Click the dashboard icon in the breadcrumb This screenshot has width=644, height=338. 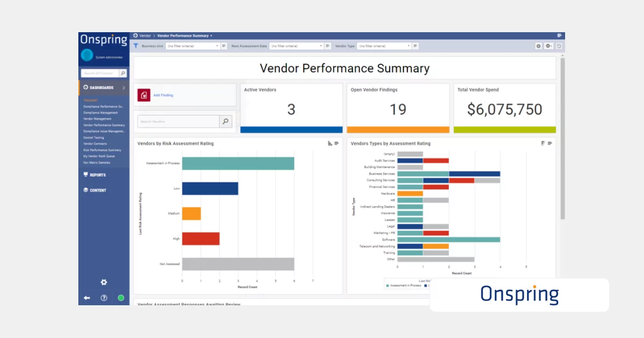(x=135, y=35)
